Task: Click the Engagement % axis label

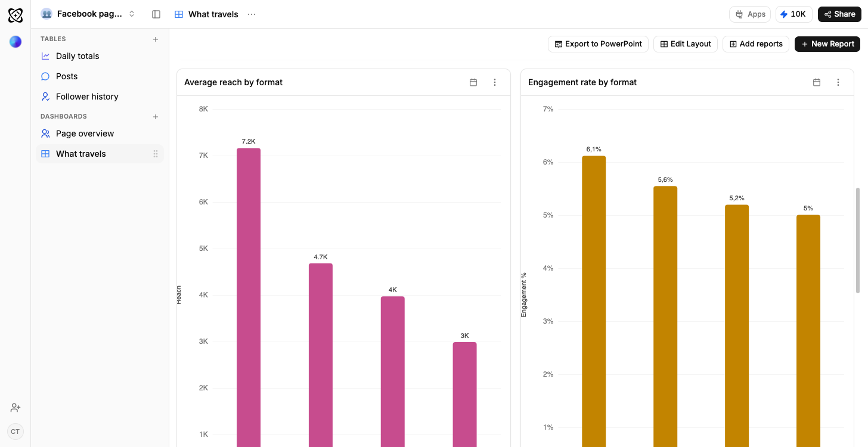Action: point(524,295)
